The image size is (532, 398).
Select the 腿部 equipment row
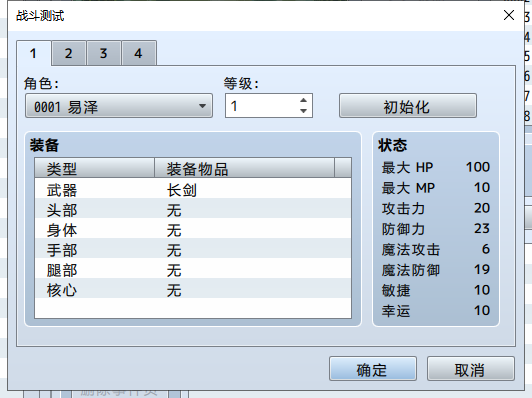tap(193, 268)
